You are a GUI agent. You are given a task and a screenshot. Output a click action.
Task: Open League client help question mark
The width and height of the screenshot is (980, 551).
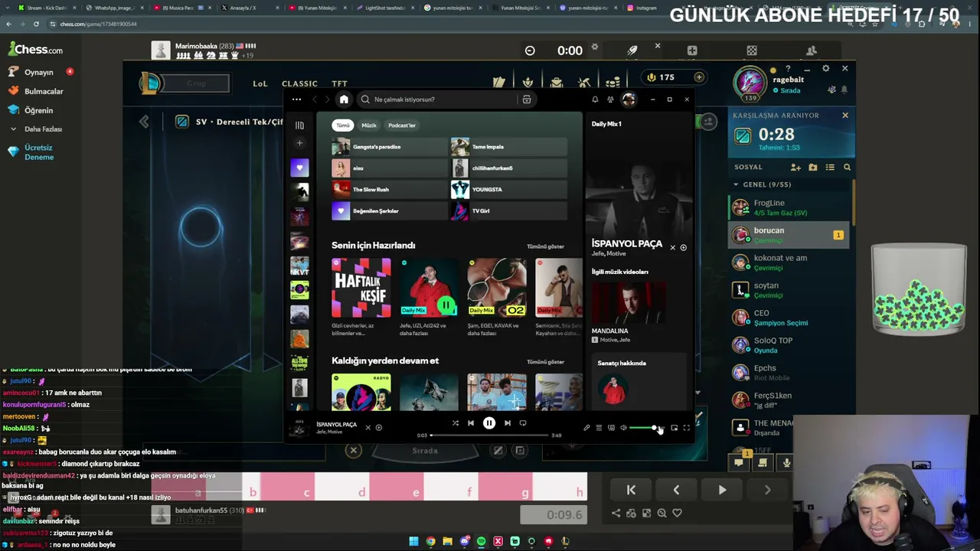pos(788,69)
